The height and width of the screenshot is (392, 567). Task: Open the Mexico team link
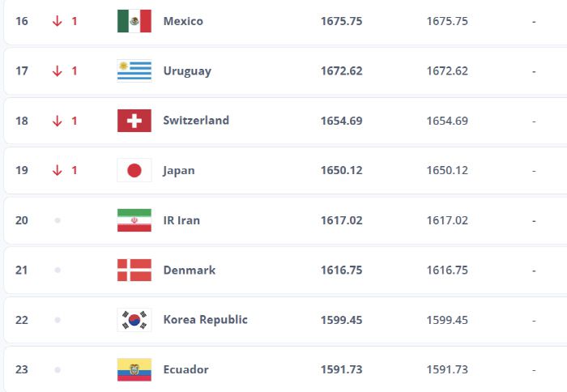[183, 21]
